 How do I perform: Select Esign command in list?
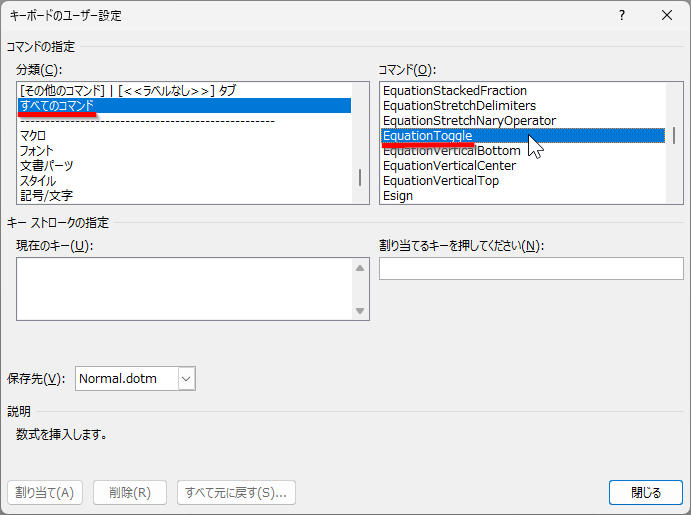[x=523, y=196]
